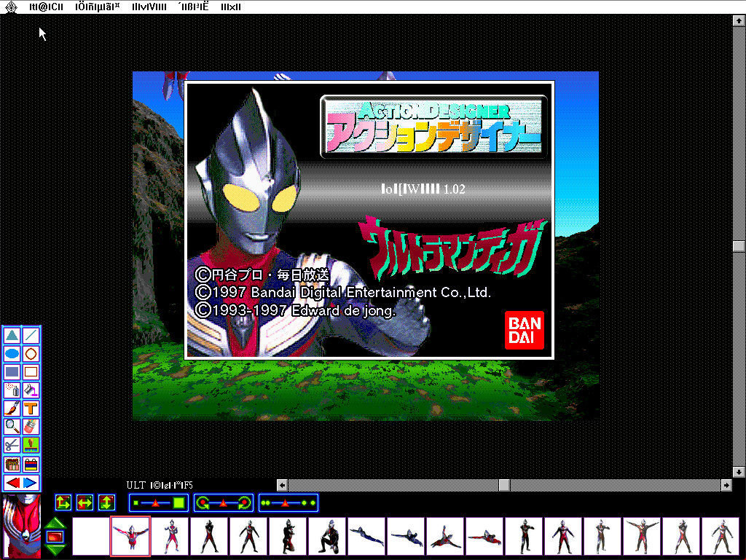This screenshot has width=746, height=560.
Task: Flip the stamp vertically
Action: (x=106, y=502)
